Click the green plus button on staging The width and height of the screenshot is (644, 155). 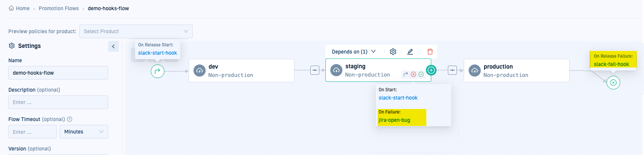[431, 70]
